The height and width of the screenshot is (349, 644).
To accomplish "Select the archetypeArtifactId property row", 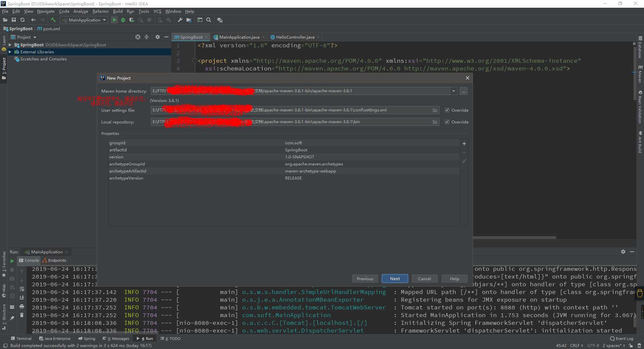I will (284, 171).
